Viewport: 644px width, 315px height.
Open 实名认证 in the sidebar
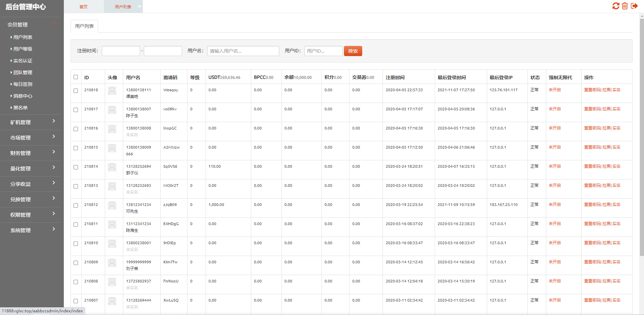coord(23,61)
